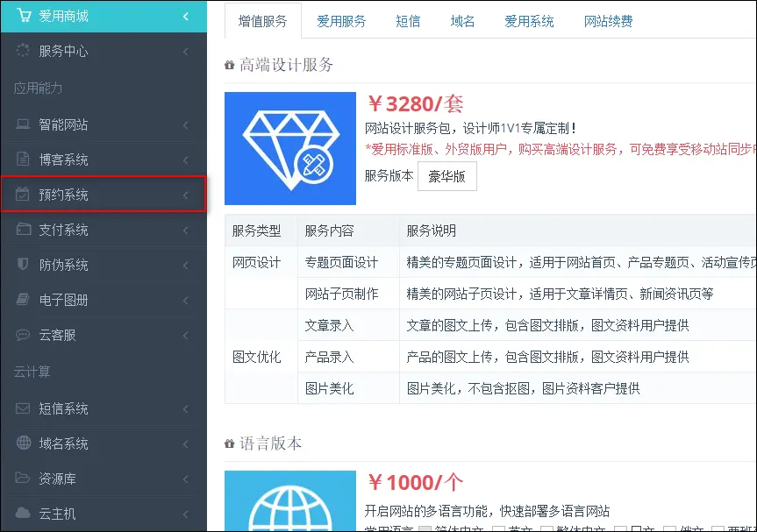Click the chat bubble icon for 云客服
Image resolution: width=757 pixels, height=532 pixels.
pos(23,335)
